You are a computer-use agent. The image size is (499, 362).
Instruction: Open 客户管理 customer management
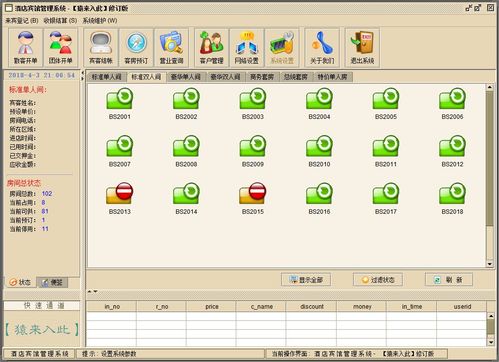[x=212, y=48]
